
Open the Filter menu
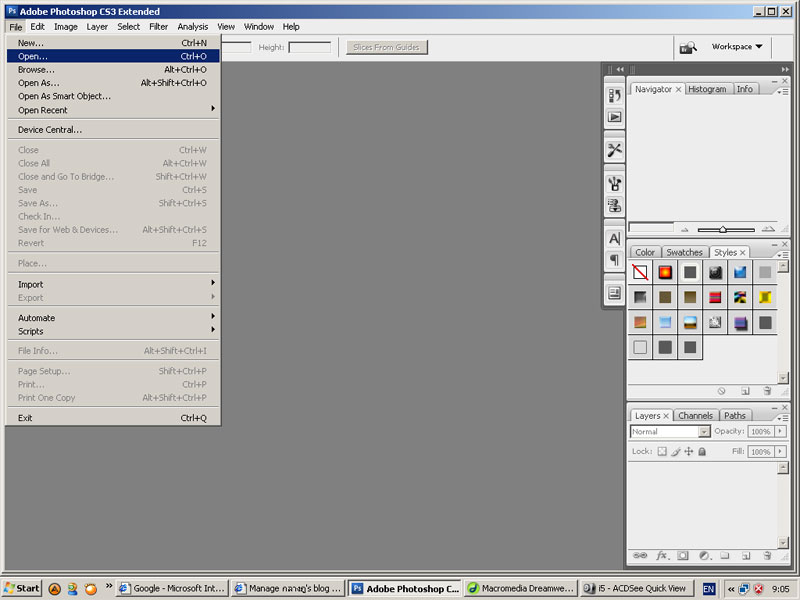158,27
